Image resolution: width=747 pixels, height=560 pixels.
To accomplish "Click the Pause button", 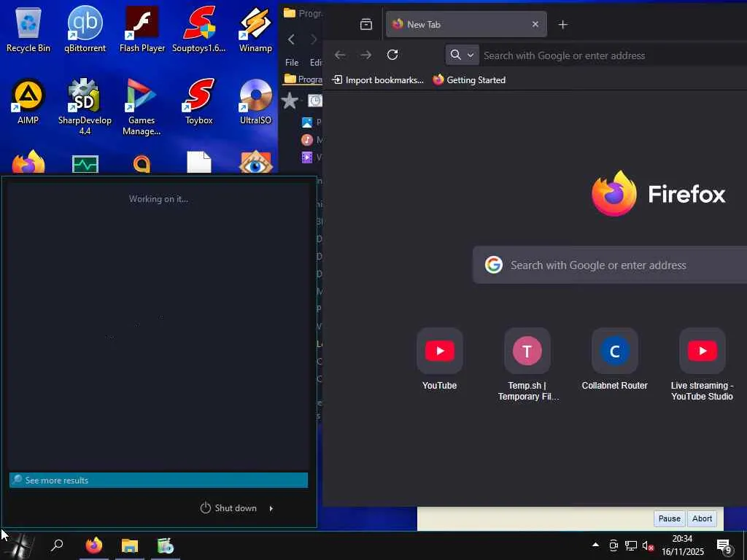I will point(669,518).
